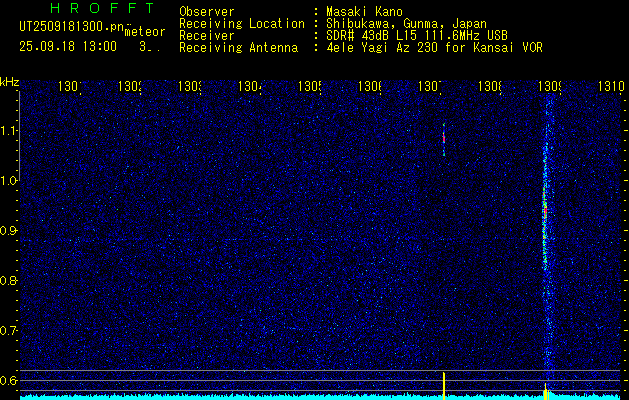Select the Shibukawa, Gunma, Japan location value
The image size is (629, 400).
pyautogui.click(x=400, y=23)
